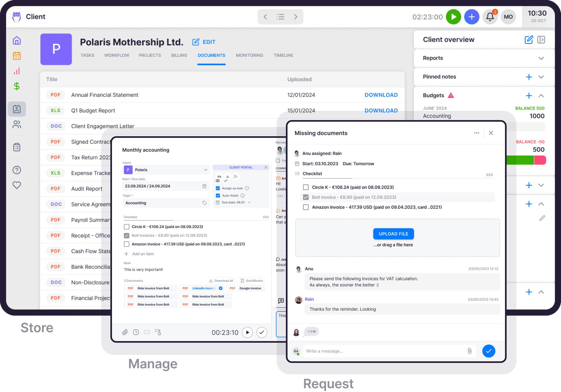Switch to the BILLING tab

(x=179, y=55)
